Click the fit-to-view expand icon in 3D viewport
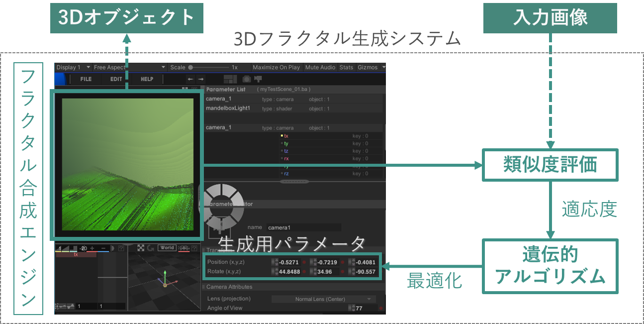Viewport: 644px width, 324px height. click(x=141, y=248)
